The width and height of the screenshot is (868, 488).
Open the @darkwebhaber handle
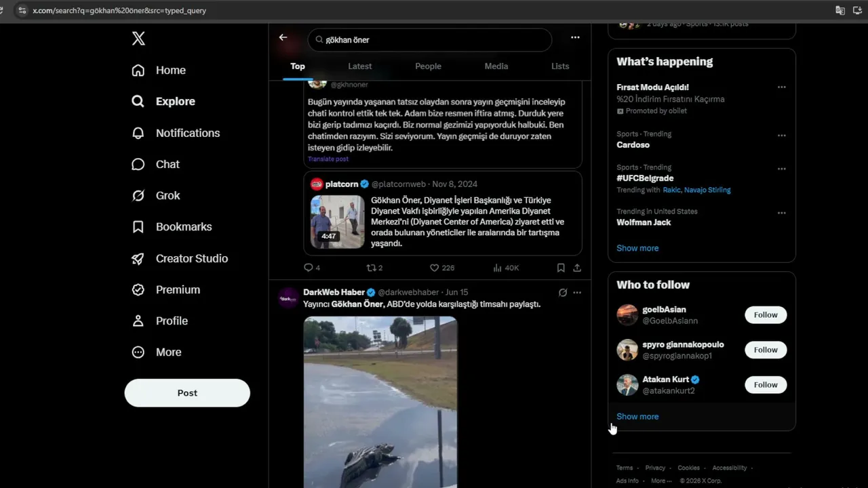click(408, 293)
